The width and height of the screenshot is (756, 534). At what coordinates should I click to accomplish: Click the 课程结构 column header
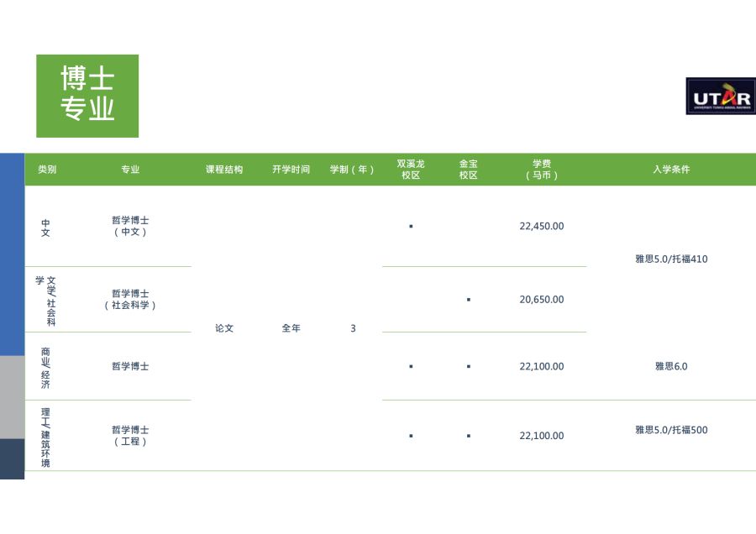pyautogui.click(x=224, y=170)
